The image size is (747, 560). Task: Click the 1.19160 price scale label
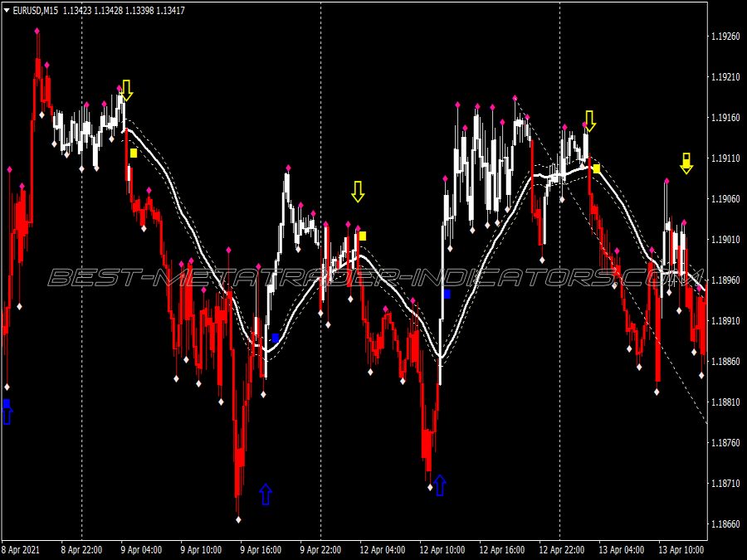725,118
